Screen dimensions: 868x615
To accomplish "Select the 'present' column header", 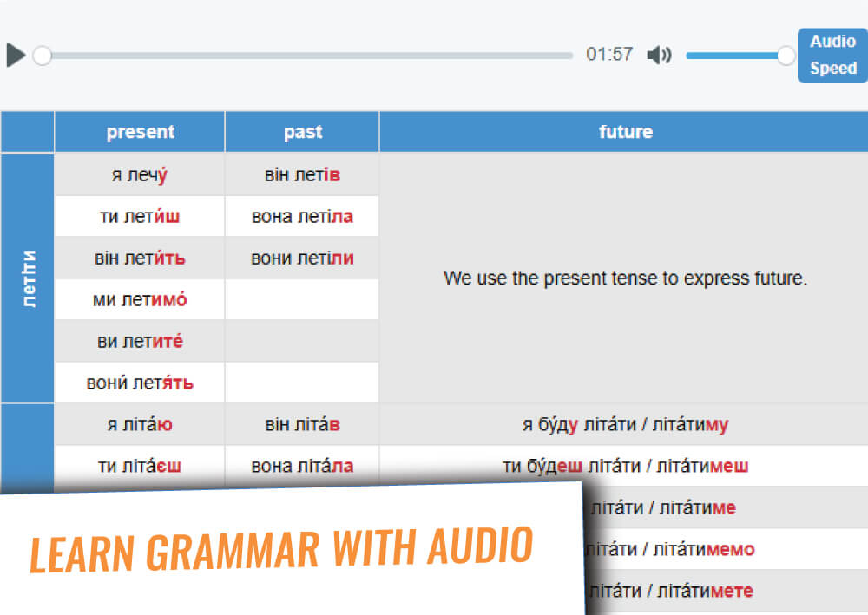I will [140, 132].
